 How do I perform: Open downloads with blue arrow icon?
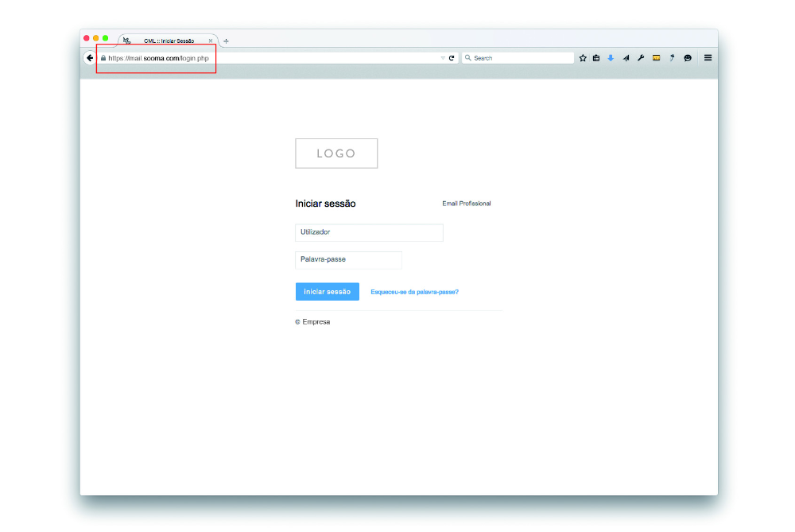611,58
